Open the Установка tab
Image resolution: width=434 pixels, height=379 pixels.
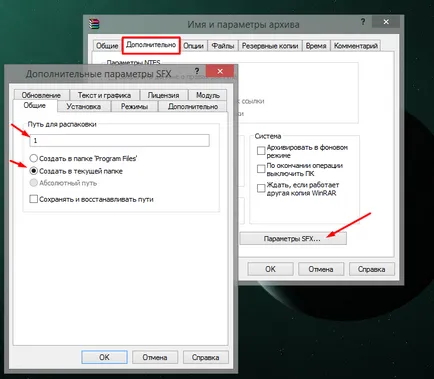coord(84,106)
